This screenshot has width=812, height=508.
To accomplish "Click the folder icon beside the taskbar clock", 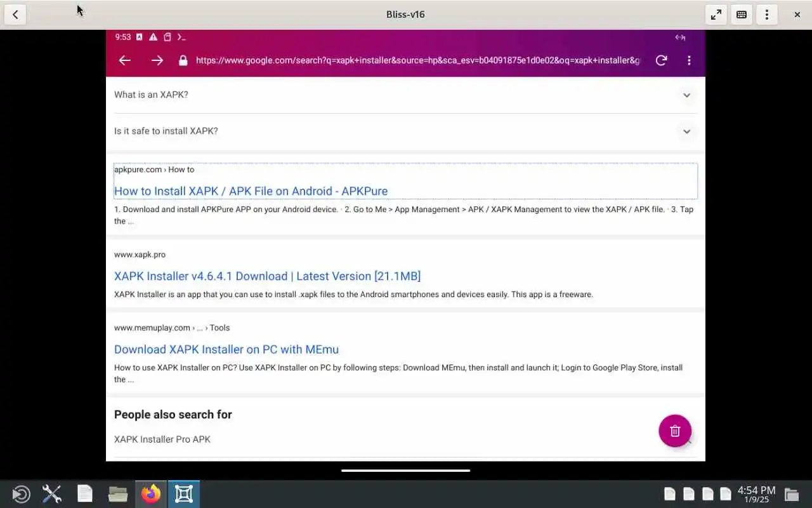I will coord(791,494).
